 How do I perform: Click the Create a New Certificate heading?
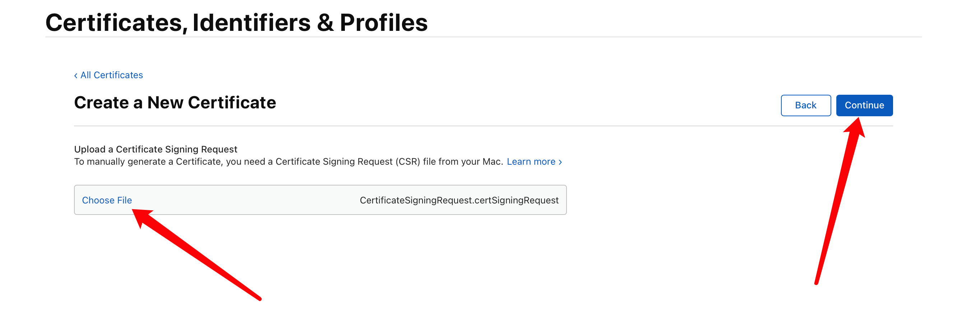(x=175, y=103)
